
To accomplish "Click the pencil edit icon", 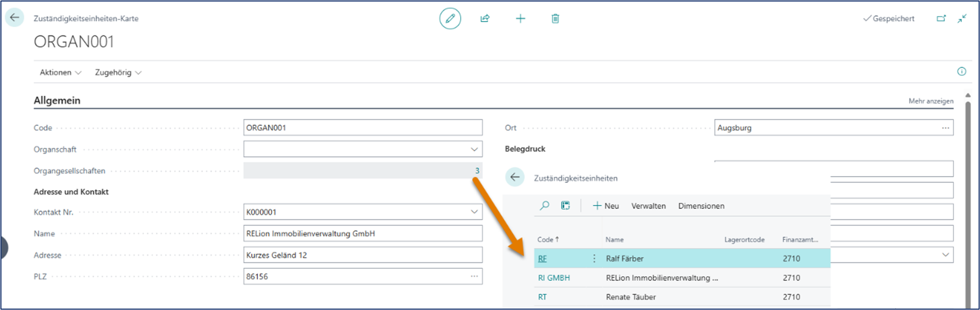I will click(450, 19).
